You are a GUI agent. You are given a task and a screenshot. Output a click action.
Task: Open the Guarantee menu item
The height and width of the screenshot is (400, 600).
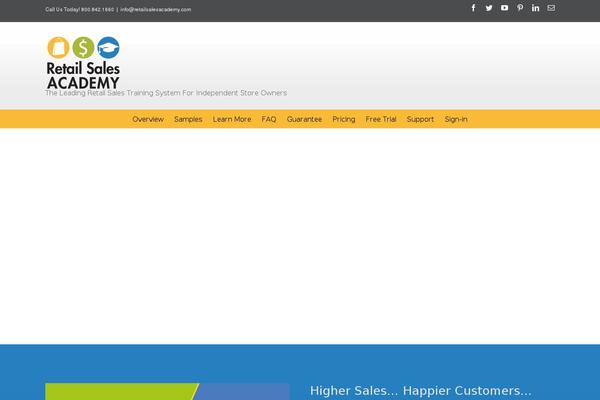click(x=304, y=119)
